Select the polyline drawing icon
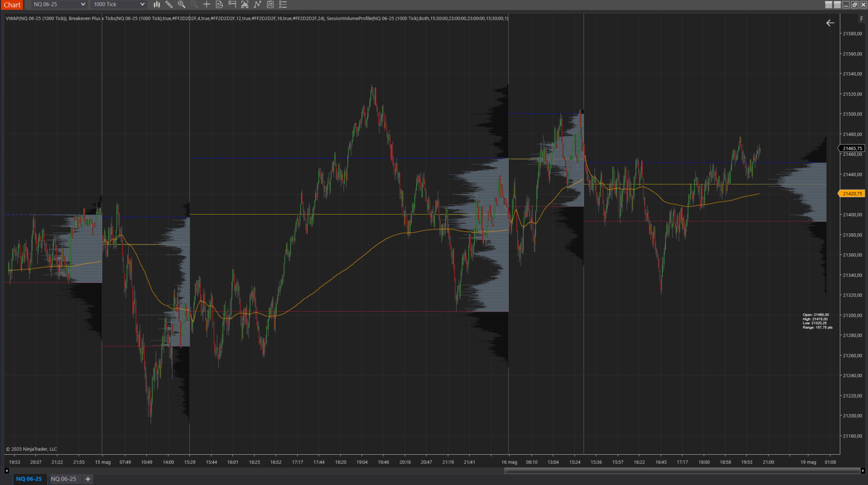The height and width of the screenshot is (485, 868). click(x=258, y=5)
